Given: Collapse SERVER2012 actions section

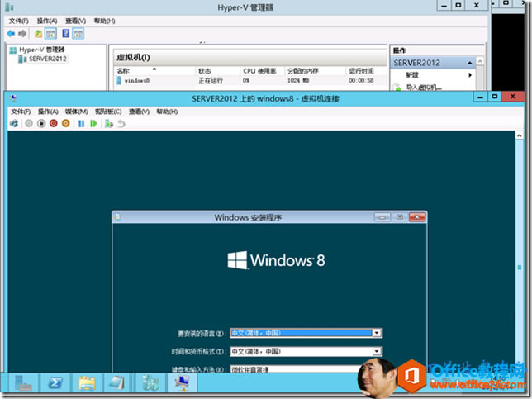Looking at the screenshot, I should (x=469, y=63).
